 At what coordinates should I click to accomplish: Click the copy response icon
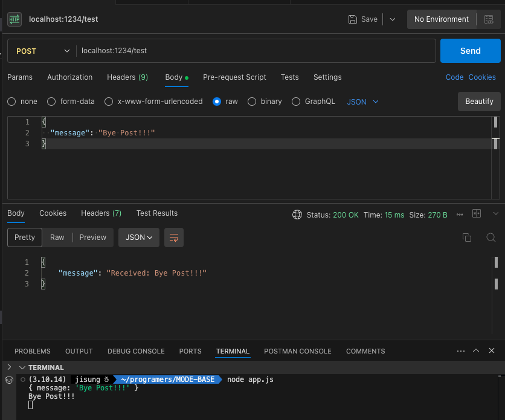tap(467, 237)
